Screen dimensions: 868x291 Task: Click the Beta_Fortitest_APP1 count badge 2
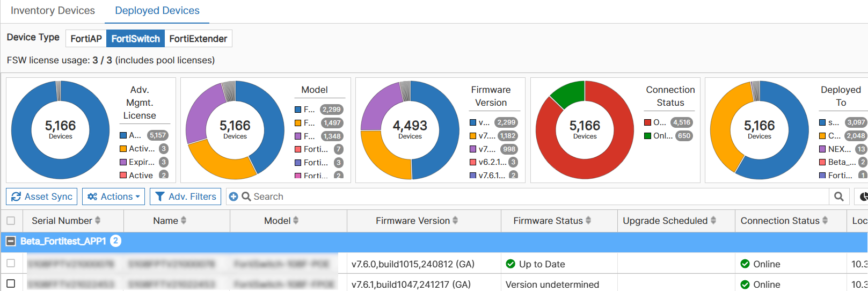[115, 241]
